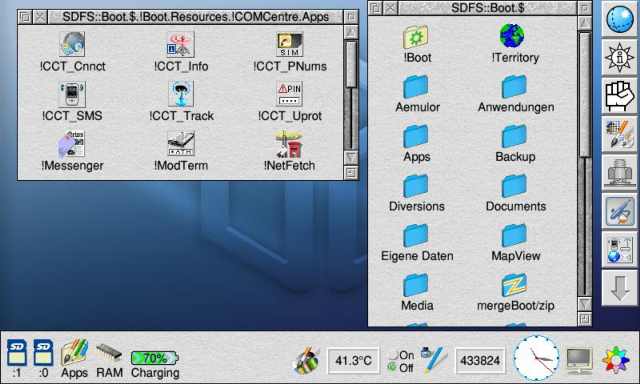640x384 pixels.
Task: Click the 433824 counter display
Action: (x=480, y=360)
